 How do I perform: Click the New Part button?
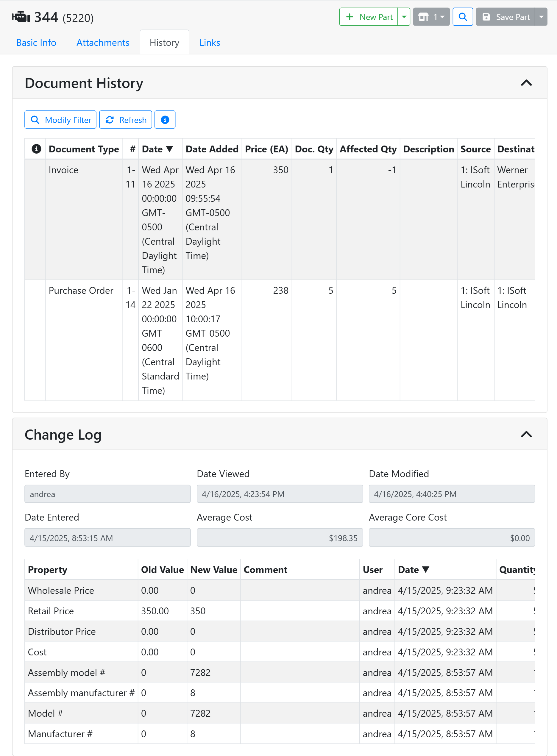point(369,17)
